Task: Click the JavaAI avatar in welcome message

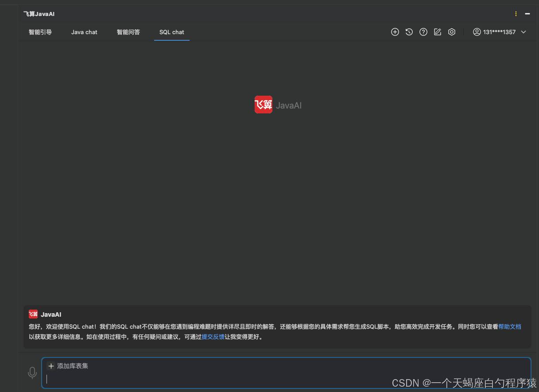Action: click(33, 314)
